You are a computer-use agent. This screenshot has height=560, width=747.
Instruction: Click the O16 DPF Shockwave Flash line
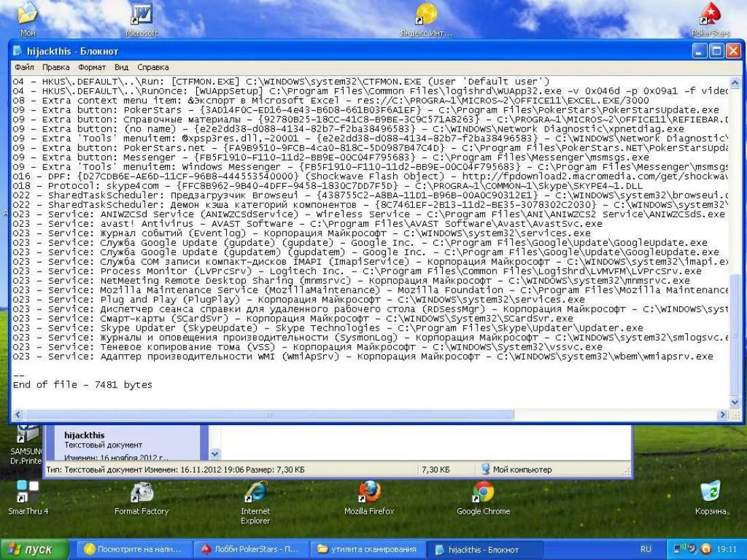371,176
